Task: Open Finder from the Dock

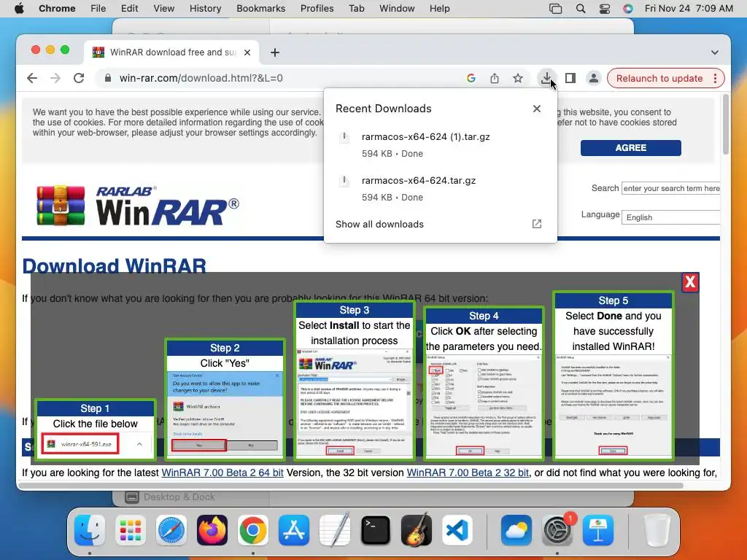Action: pyautogui.click(x=90, y=530)
